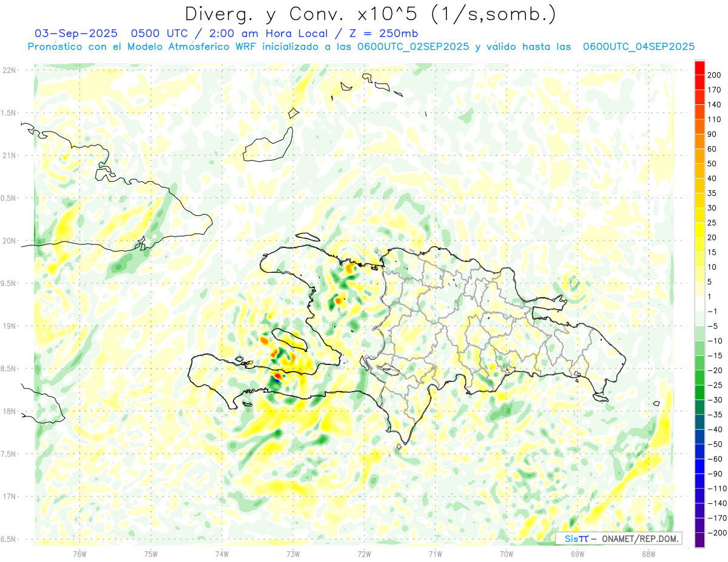Click the -1 value on color scale
728x562 pixels.
tap(713, 311)
